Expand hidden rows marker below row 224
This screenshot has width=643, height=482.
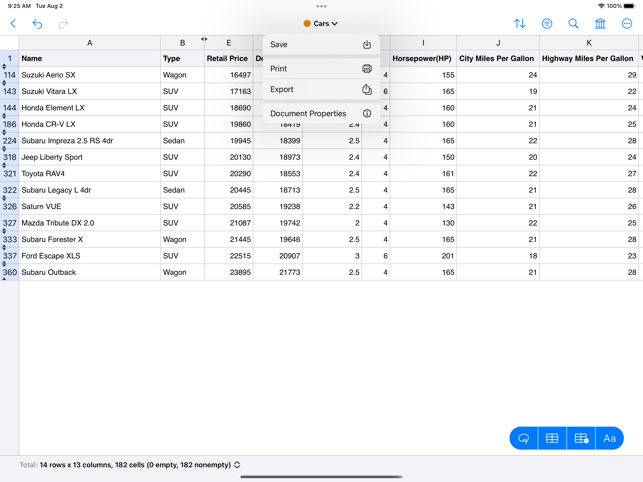(x=4, y=148)
